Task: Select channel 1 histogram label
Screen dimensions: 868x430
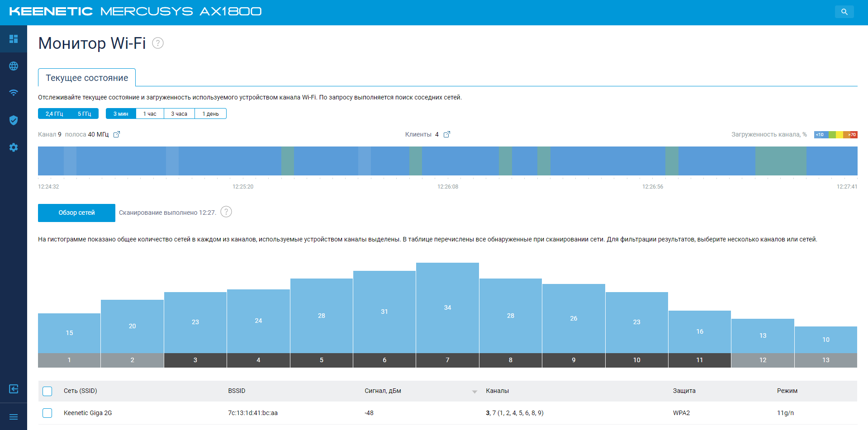Action: click(x=69, y=360)
